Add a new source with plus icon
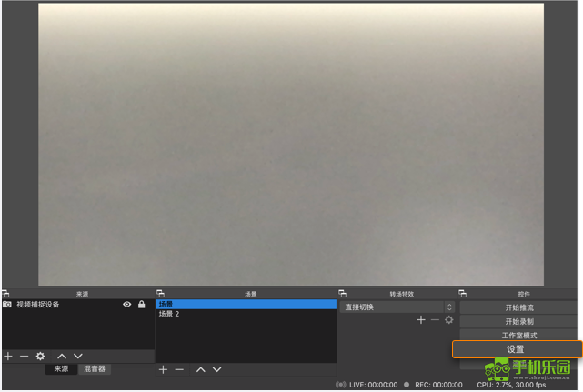Viewport: 583px width, 392px height. [8, 357]
